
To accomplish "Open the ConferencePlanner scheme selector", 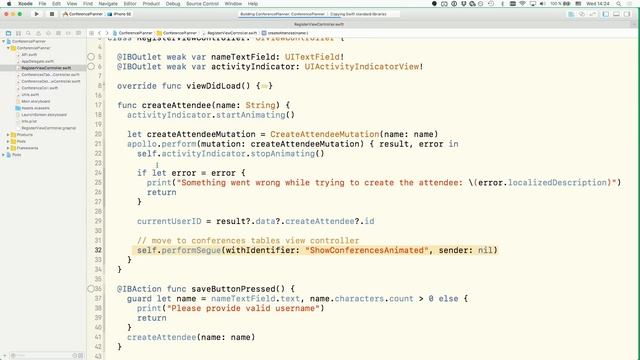I will 83,14.
